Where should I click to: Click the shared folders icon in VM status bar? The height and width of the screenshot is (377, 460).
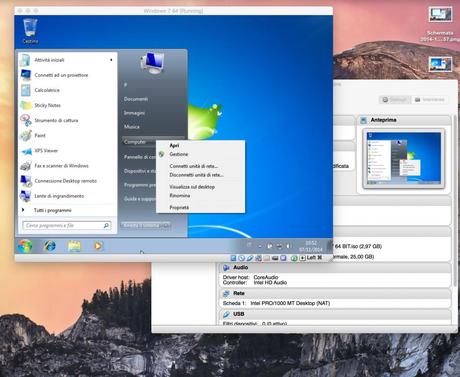pos(267,258)
